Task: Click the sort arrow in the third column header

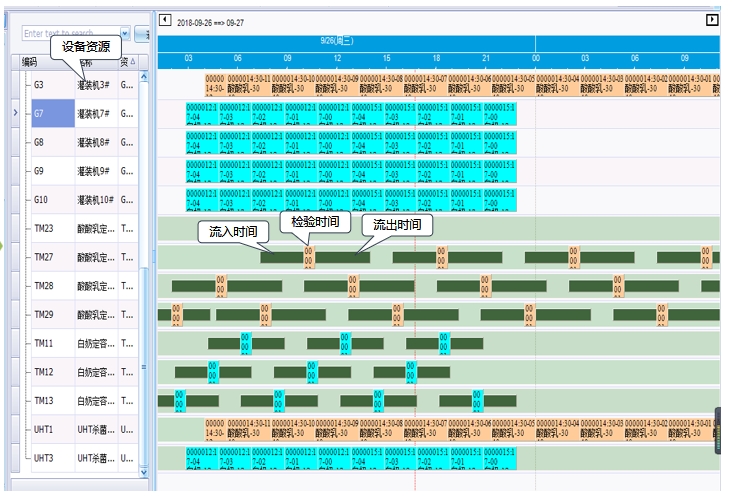Action: pyautogui.click(x=133, y=62)
